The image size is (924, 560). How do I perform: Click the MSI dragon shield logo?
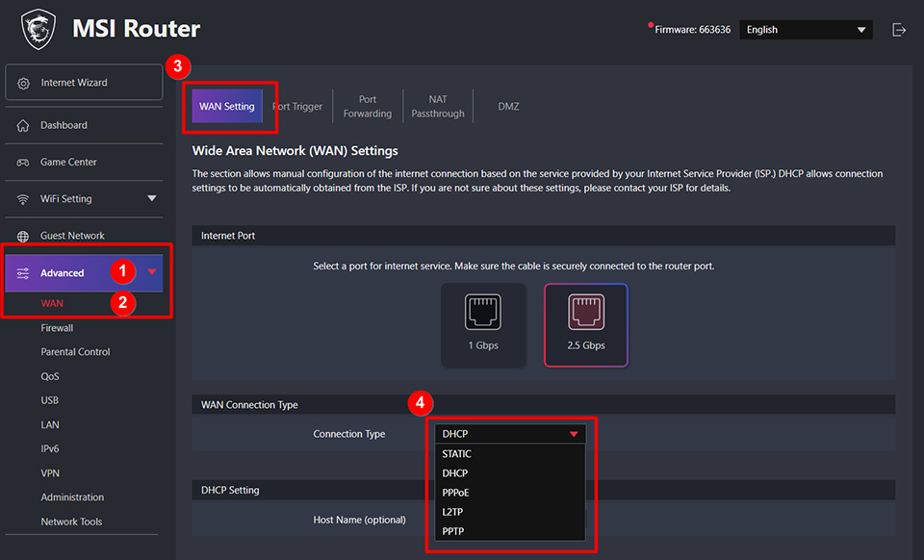tap(38, 29)
